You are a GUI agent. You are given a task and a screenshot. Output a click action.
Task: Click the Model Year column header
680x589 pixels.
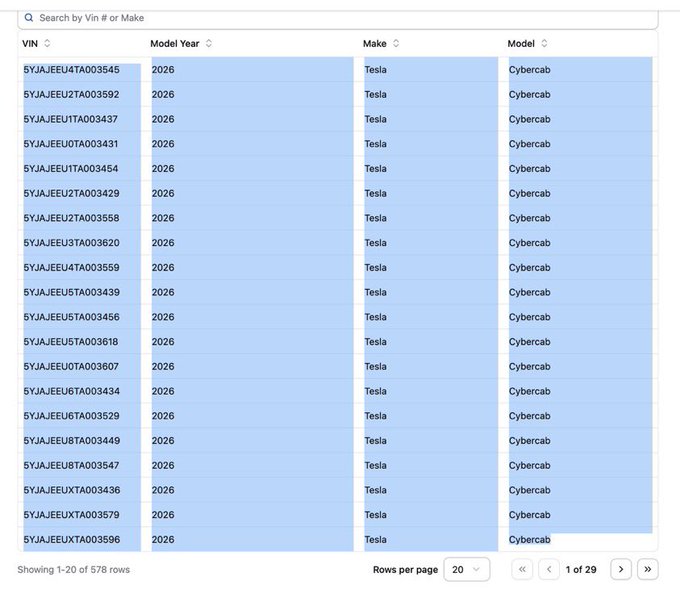[x=175, y=43]
